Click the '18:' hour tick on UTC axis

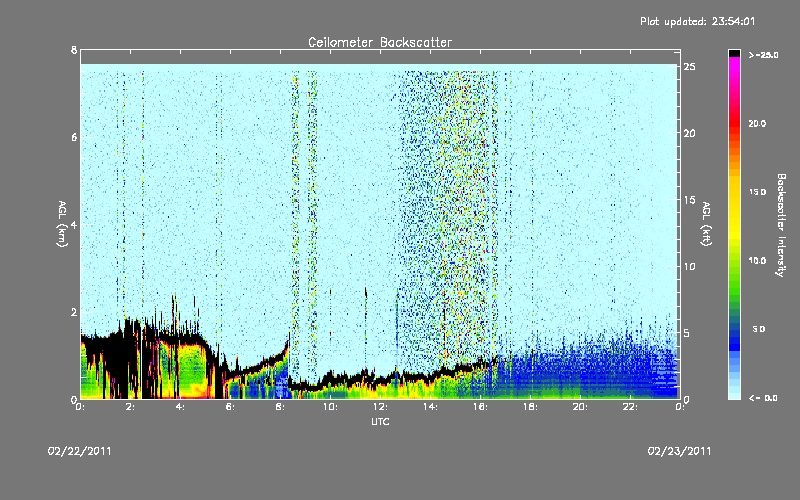530,407
